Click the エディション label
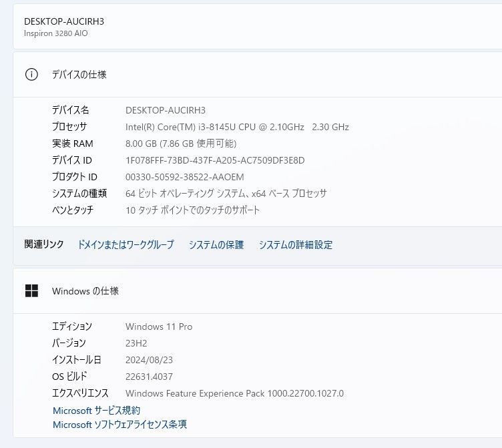 pos(72,326)
